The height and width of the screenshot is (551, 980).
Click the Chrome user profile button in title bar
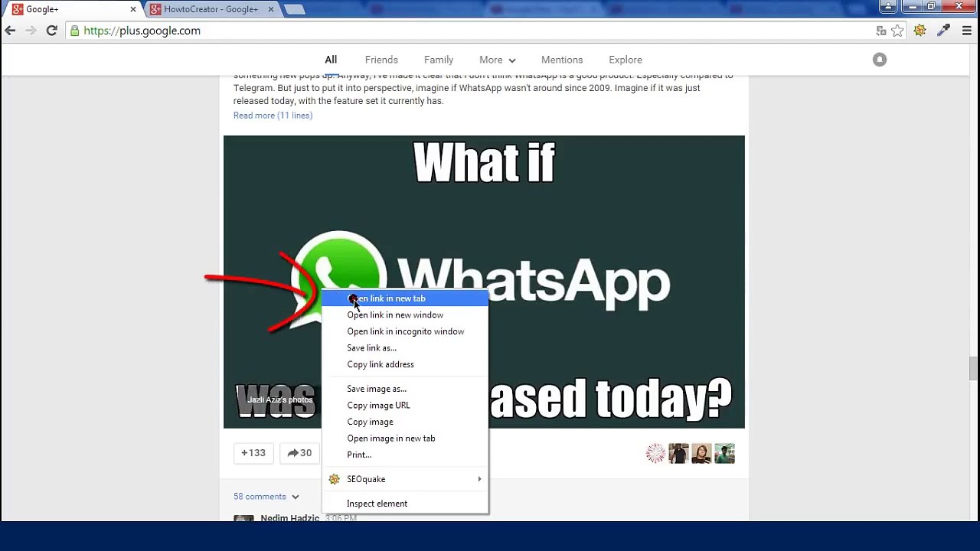888,6
